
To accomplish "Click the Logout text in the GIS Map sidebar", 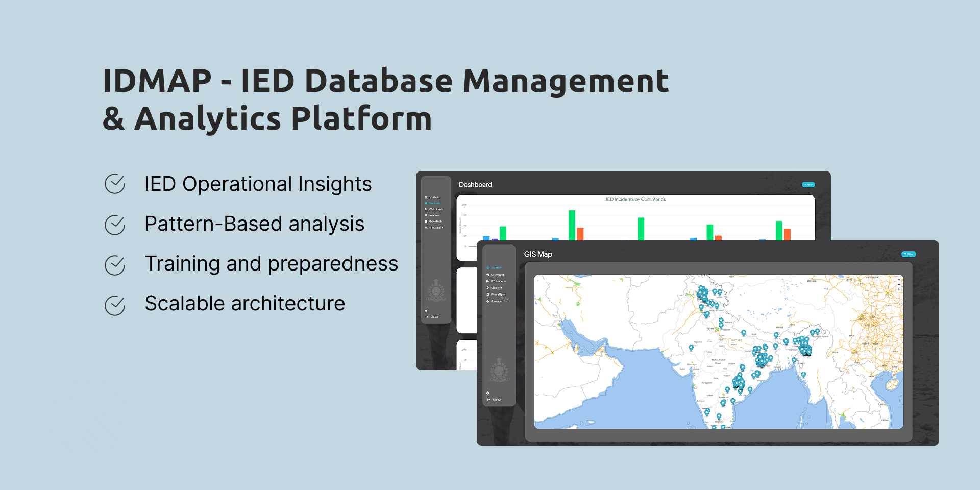I will click(x=497, y=400).
